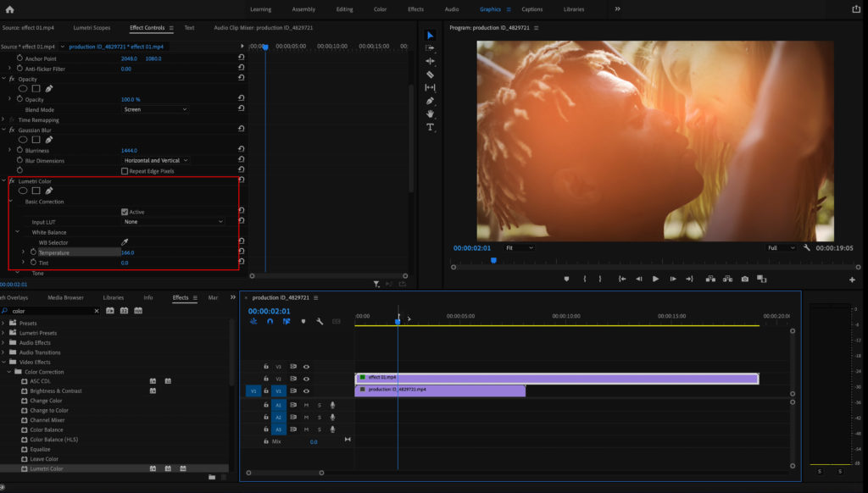Viewport: 868px width, 493px height.
Task: Select the Selection tool in the program toolbar
Action: 430,36
